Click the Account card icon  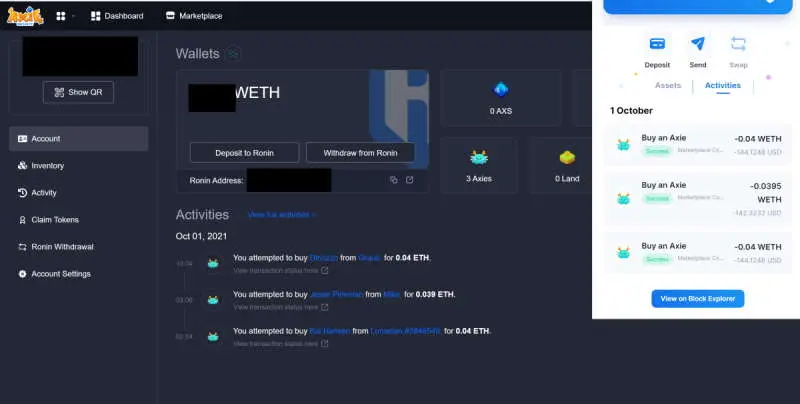[22, 139]
